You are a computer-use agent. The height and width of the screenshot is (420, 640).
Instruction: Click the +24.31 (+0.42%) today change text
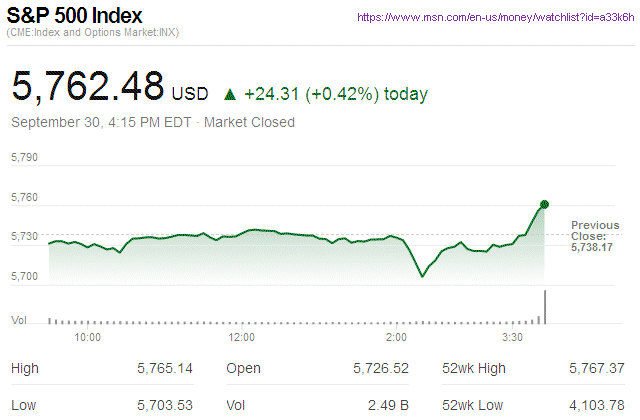pos(336,95)
